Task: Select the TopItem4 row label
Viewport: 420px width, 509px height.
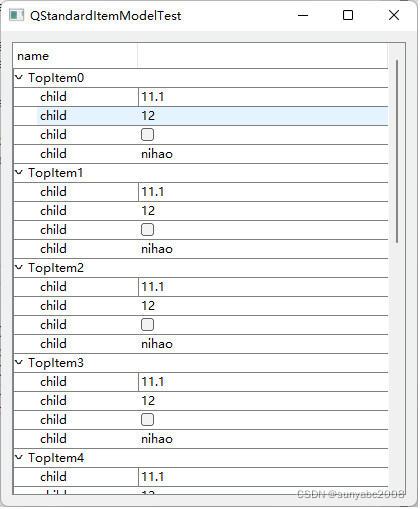Action: tap(56, 458)
